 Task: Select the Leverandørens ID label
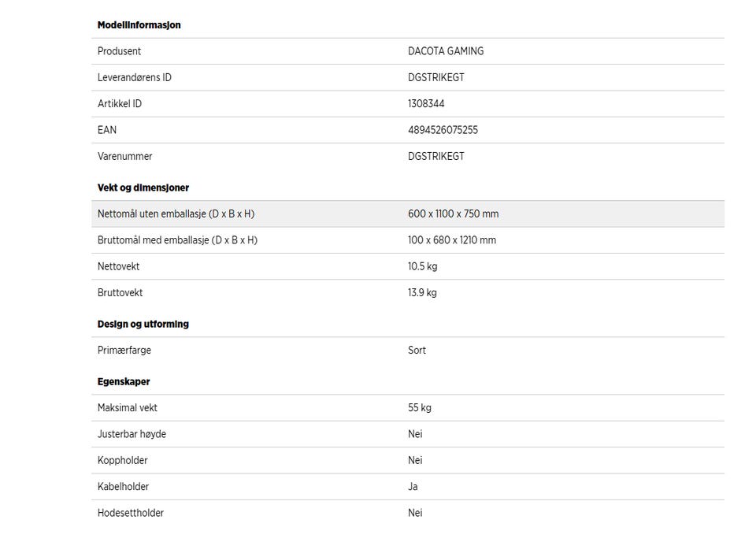click(x=134, y=77)
